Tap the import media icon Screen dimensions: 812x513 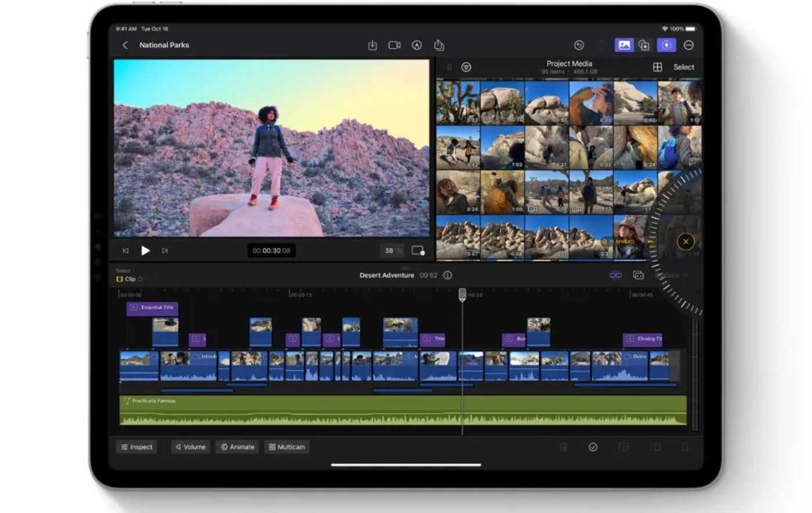[x=372, y=45]
